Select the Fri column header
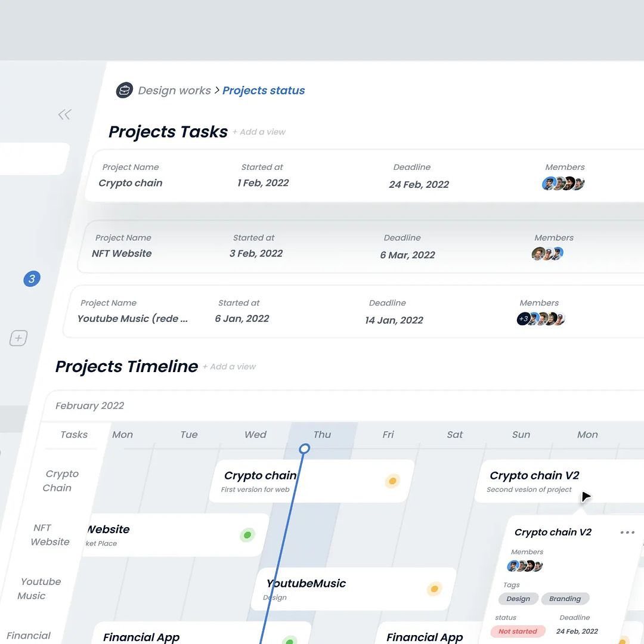The image size is (644, 644). (388, 435)
